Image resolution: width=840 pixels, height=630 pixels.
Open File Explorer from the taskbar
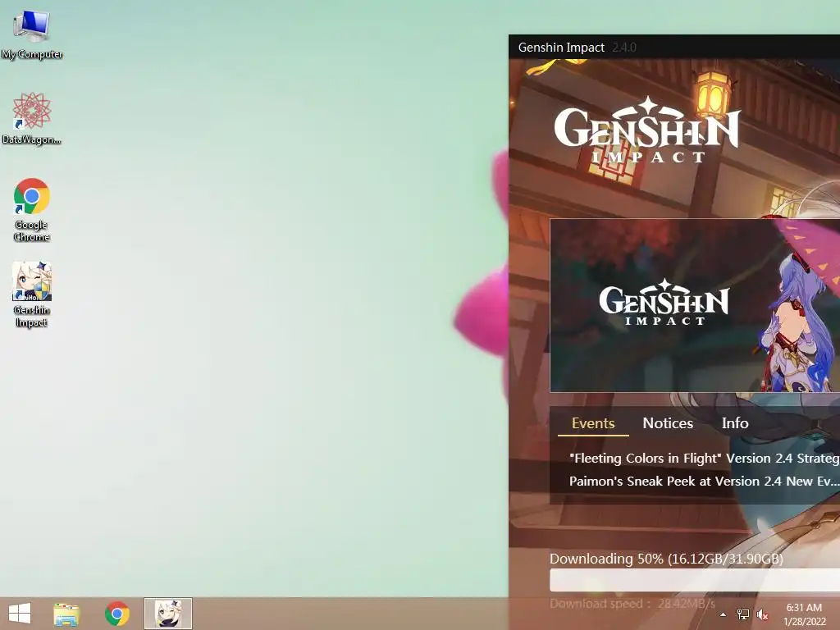(66, 614)
